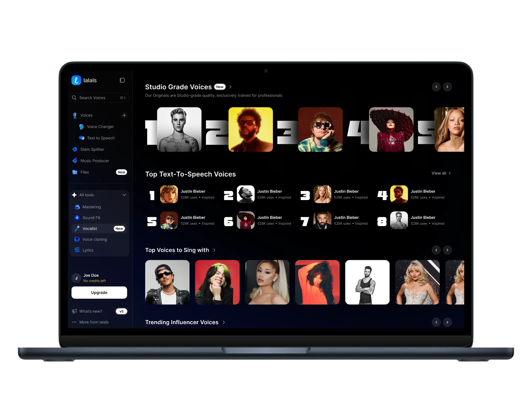Screen dimensions: 532x399
Task: Go to previous Studio Grade Voices
Action: click(436, 87)
